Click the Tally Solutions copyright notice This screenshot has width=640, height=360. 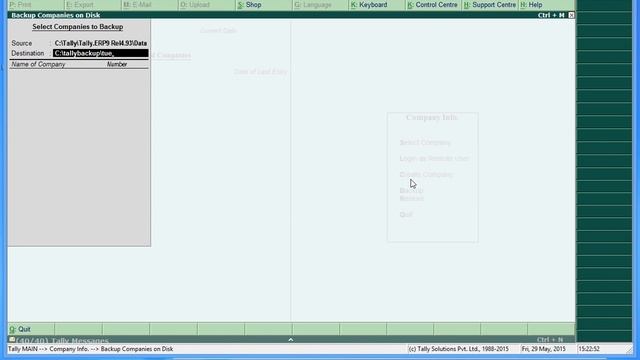pos(458,349)
